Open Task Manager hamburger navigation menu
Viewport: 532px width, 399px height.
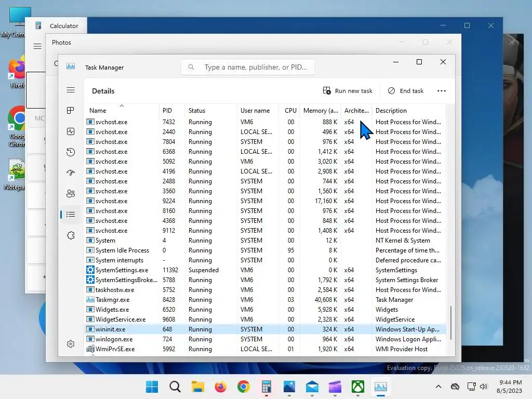click(71, 90)
